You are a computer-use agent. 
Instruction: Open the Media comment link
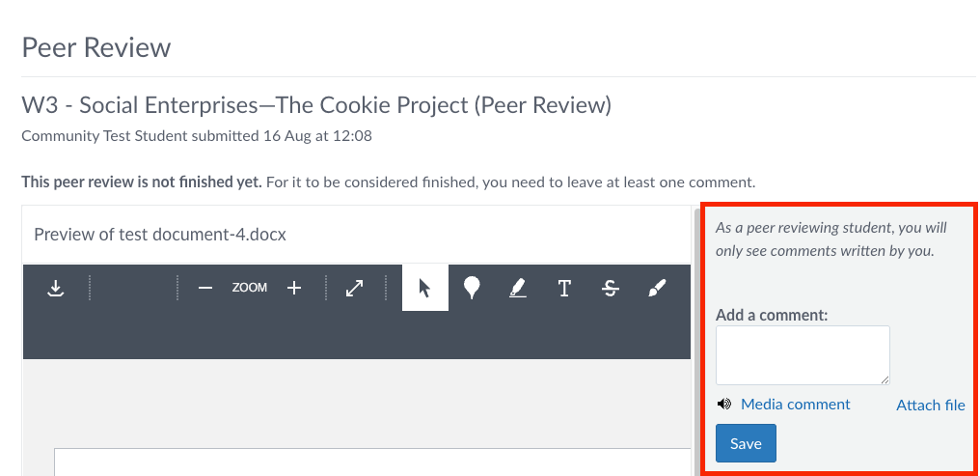tap(796, 405)
